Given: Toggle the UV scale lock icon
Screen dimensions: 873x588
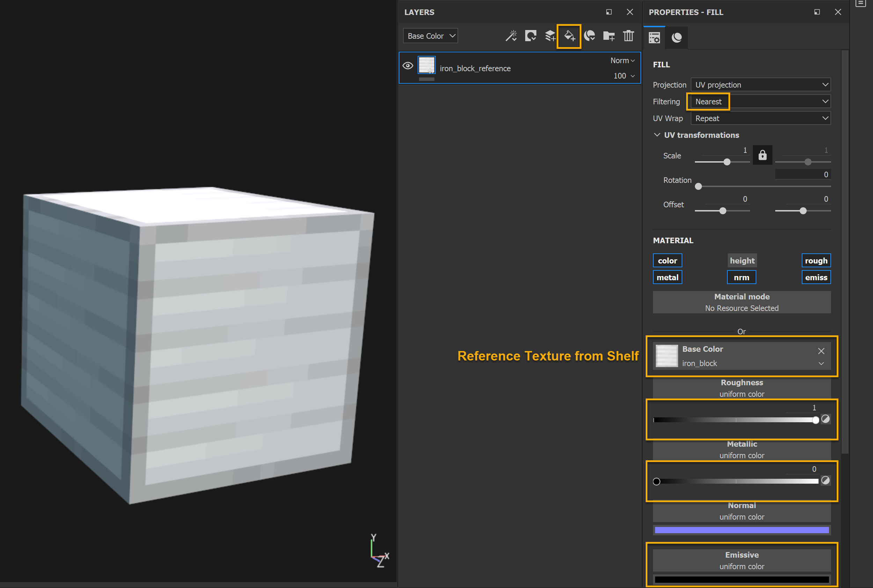Looking at the screenshot, I should pyautogui.click(x=762, y=155).
